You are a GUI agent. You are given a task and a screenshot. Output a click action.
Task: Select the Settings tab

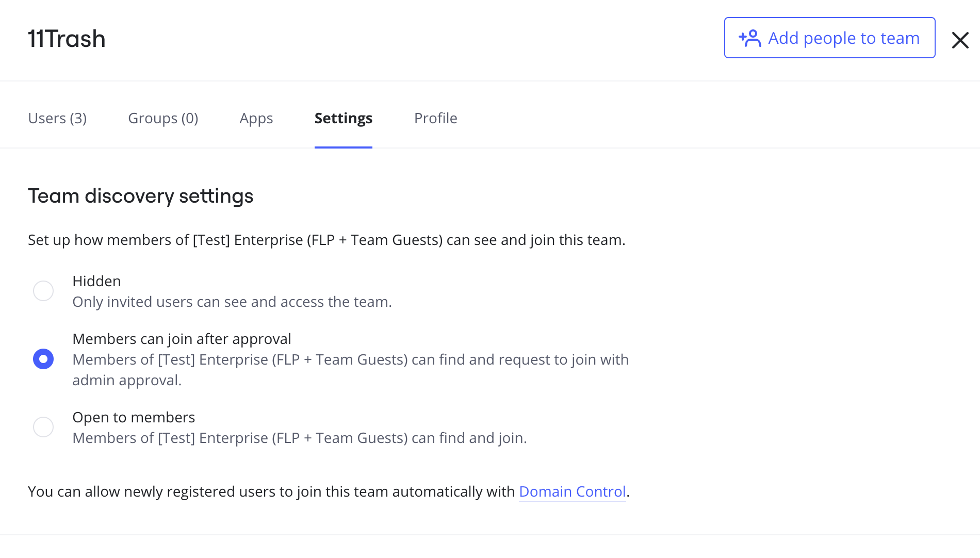344,118
